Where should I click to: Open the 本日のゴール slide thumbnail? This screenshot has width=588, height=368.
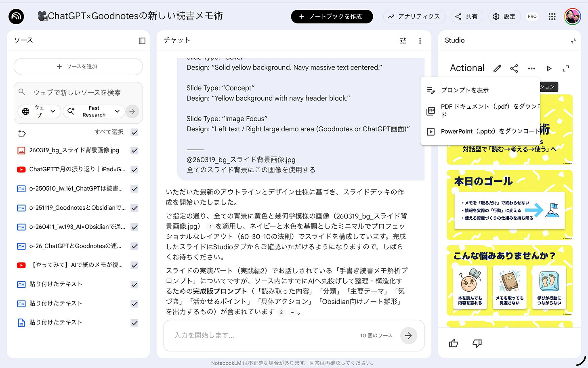tap(510, 205)
